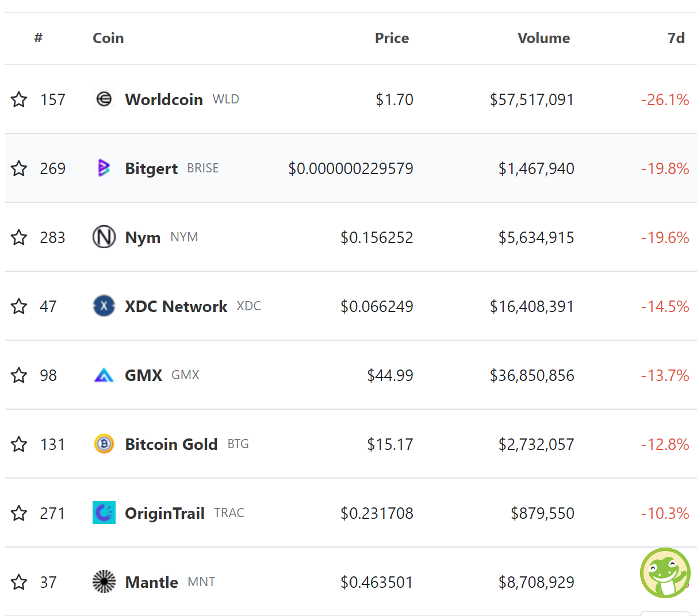The image size is (697, 616).
Task: Toggle favorite star for Bitgert
Action: click(19, 168)
